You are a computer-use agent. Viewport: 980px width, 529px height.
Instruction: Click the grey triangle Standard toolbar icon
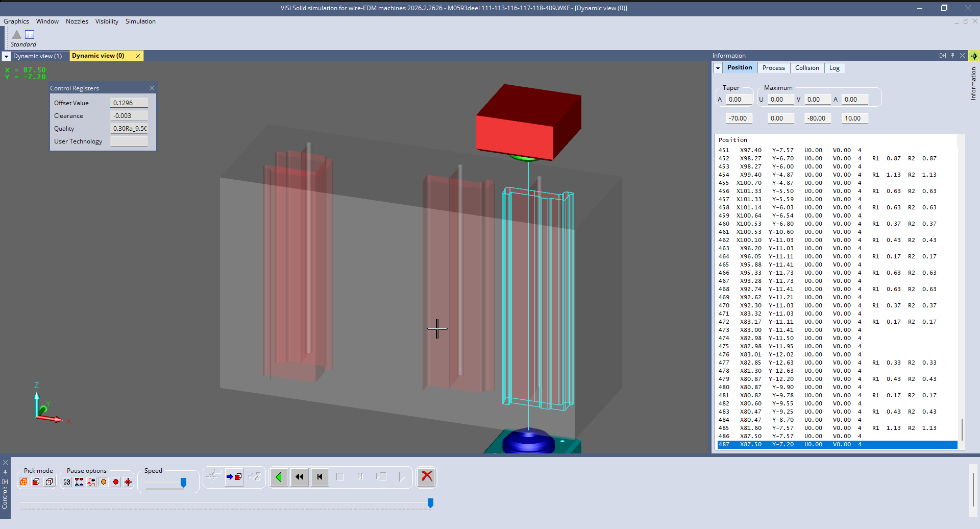(x=17, y=34)
